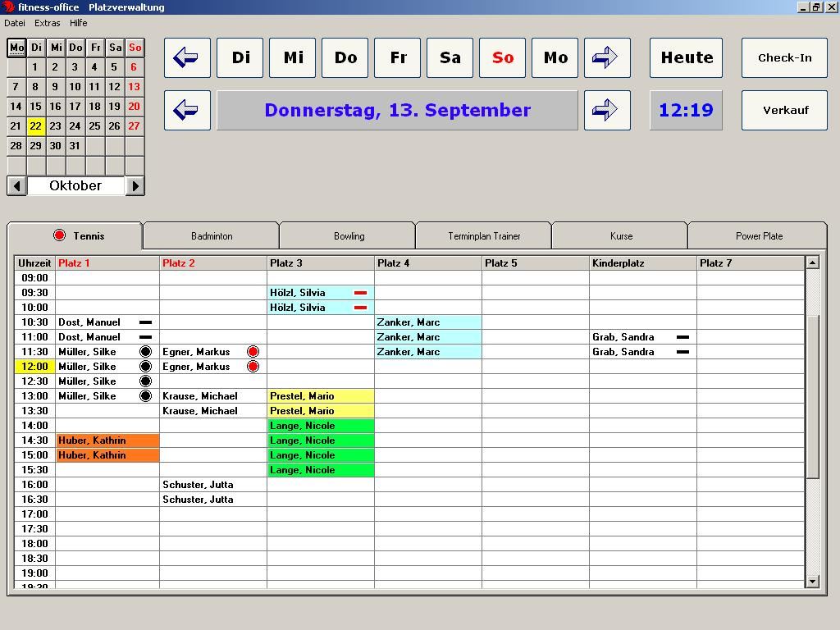Open the Datei menu

15,23
